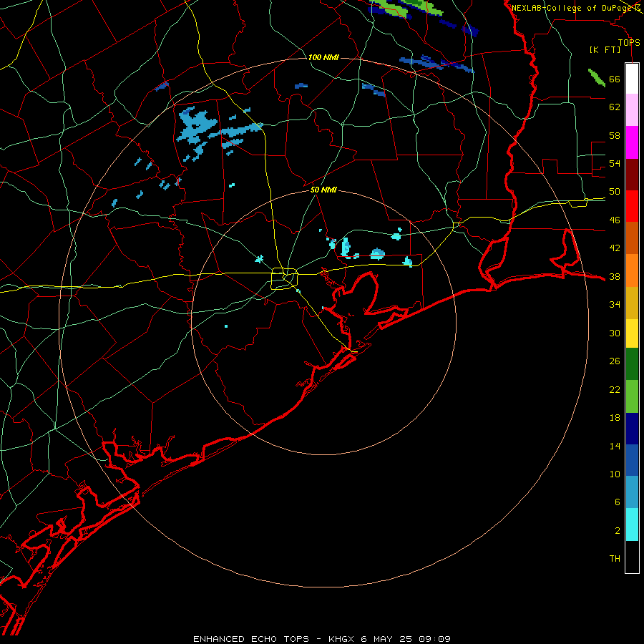Choose the cyan swatch near the legend bottom
644x644 pixels.
click(x=632, y=525)
